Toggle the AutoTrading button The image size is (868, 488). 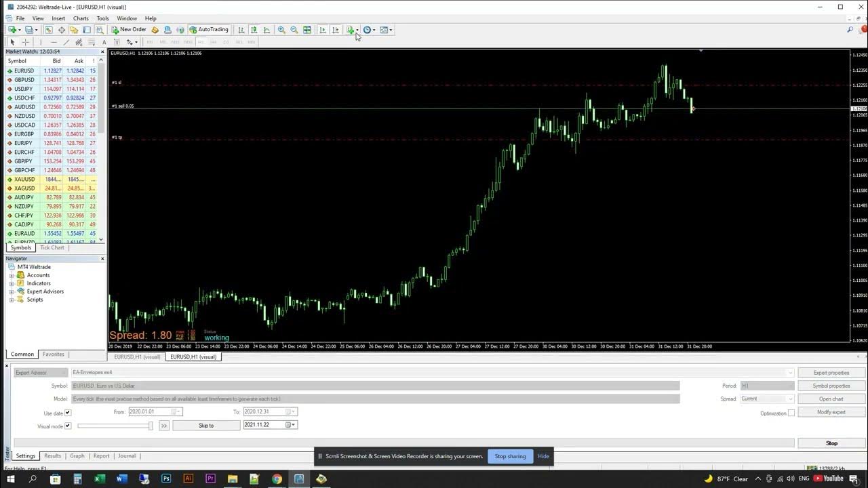click(209, 30)
